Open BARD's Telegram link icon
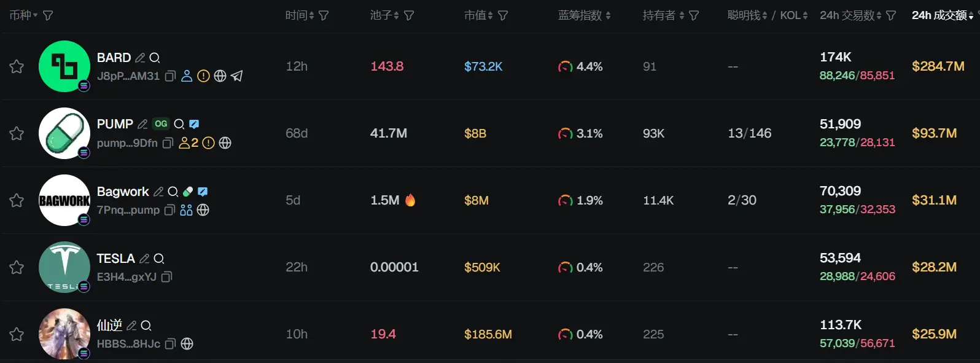Screen dimensions: 980x363 pos(237,76)
